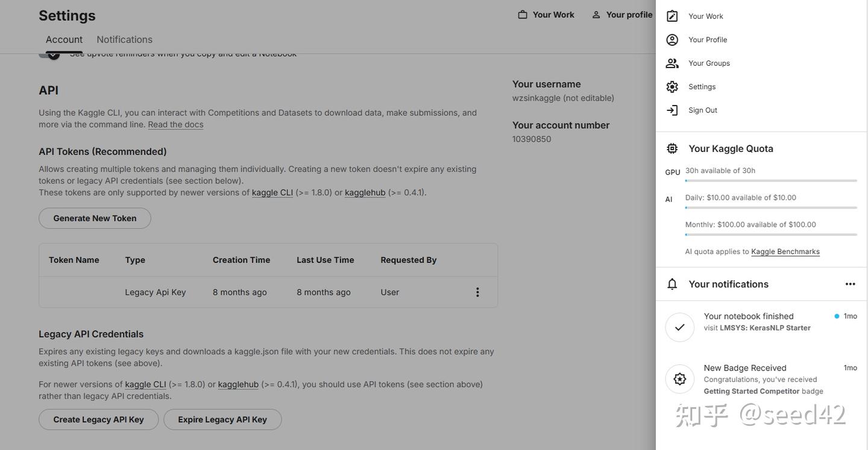Click the Requested By column header
The height and width of the screenshot is (450, 868).
coord(409,260)
